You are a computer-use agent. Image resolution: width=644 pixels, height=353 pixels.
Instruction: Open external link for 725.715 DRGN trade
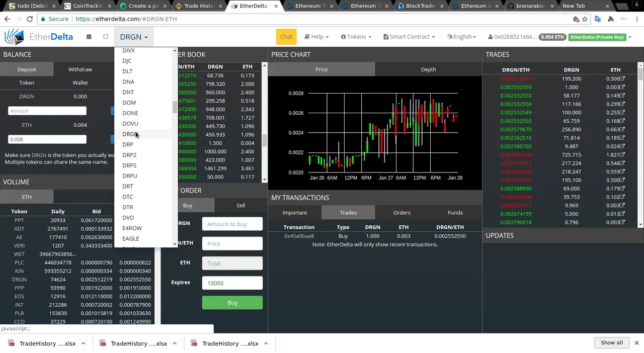(622, 155)
